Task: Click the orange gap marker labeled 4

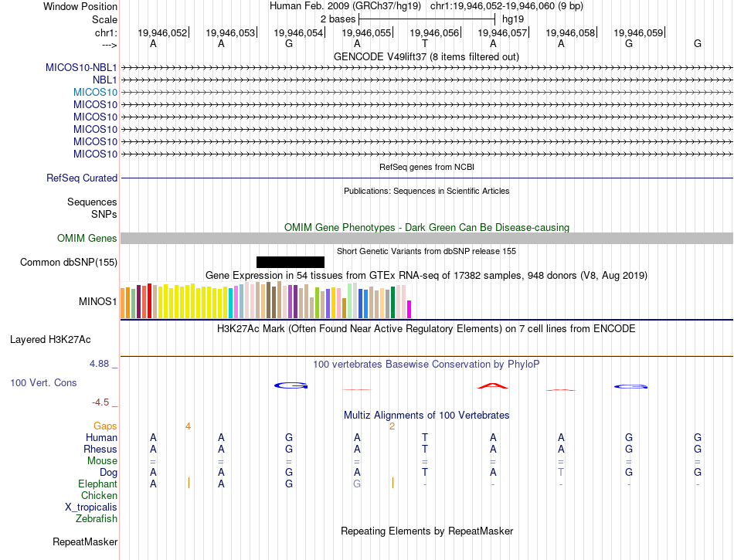Action: [x=188, y=426]
